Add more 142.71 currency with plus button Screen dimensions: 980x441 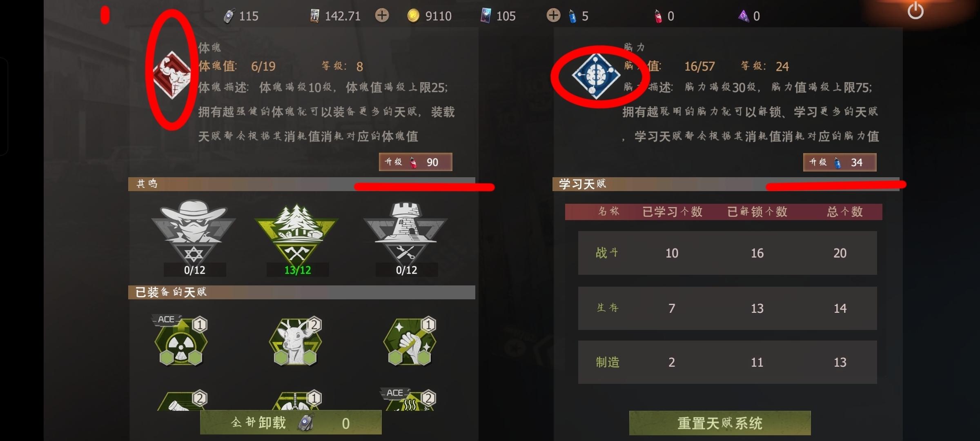pos(382,16)
